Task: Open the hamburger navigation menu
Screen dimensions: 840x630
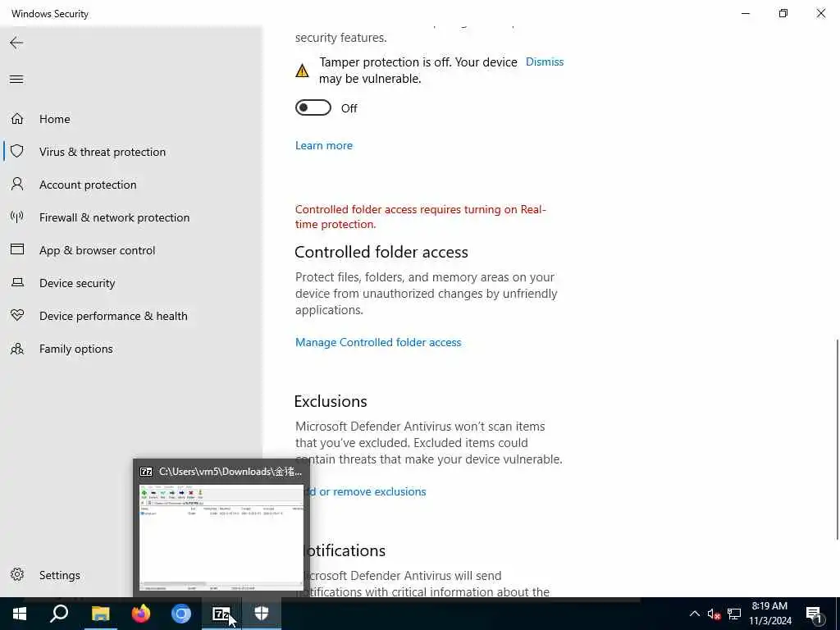Action: pyautogui.click(x=16, y=80)
